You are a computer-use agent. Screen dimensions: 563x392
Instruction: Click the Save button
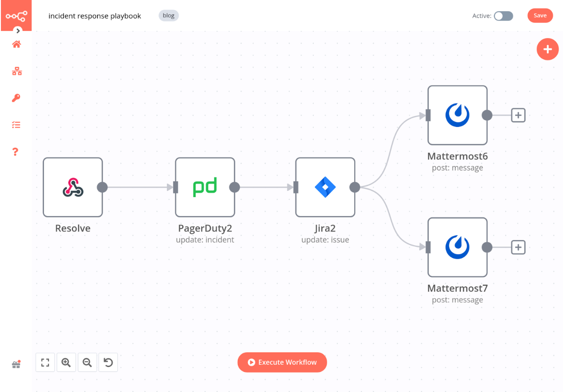[x=540, y=15]
